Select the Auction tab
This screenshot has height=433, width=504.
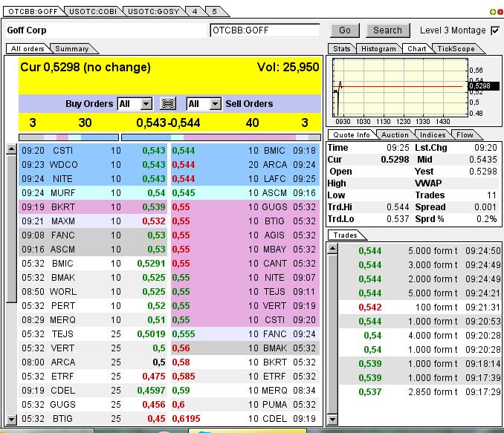click(395, 135)
